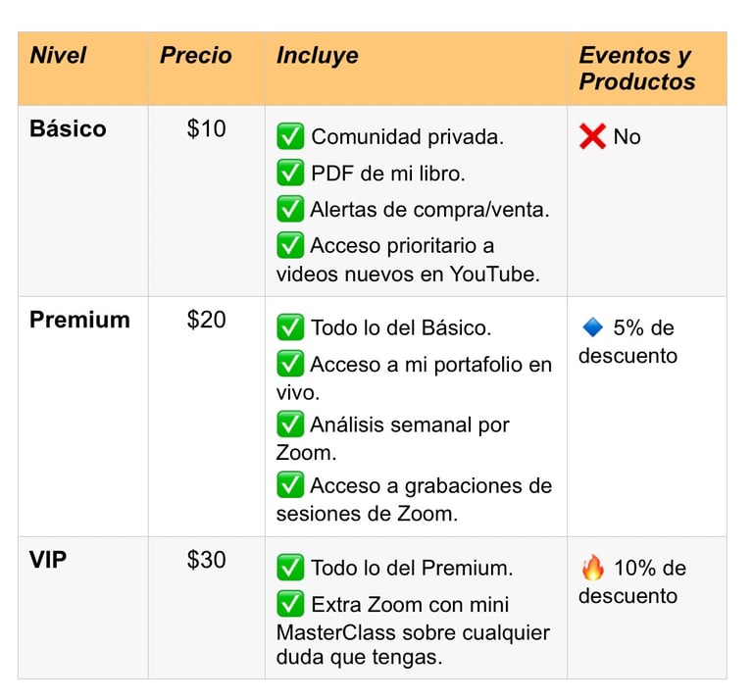753x700 pixels.
Task: Click the $20 Premium price
Action: pyautogui.click(x=207, y=320)
